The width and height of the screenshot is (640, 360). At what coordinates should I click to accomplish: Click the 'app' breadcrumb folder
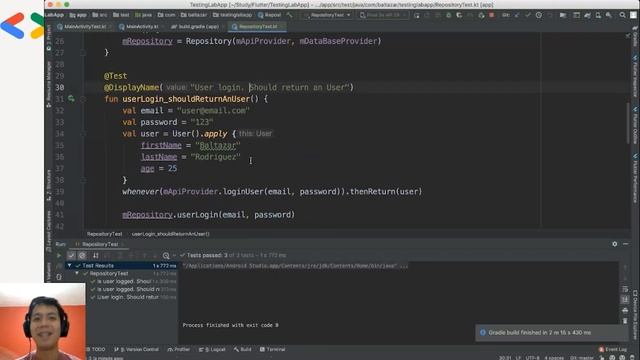(x=78, y=15)
